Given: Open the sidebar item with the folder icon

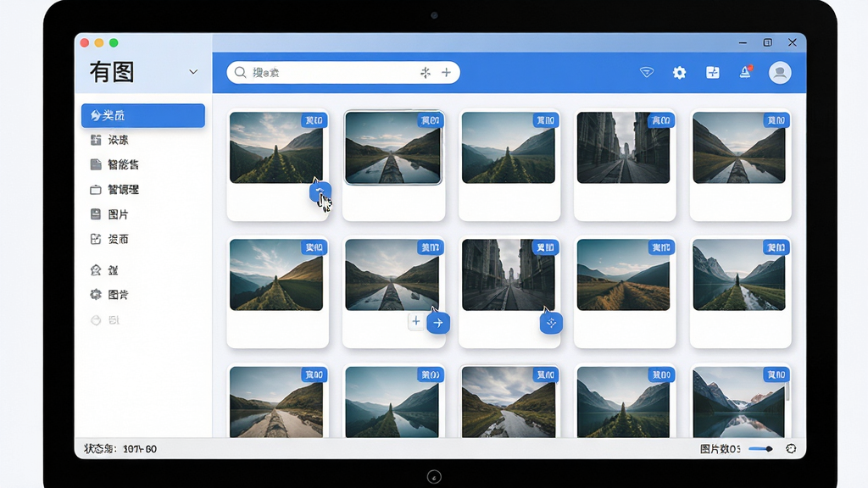Looking at the screenshot, I should [x=114, y=189].
